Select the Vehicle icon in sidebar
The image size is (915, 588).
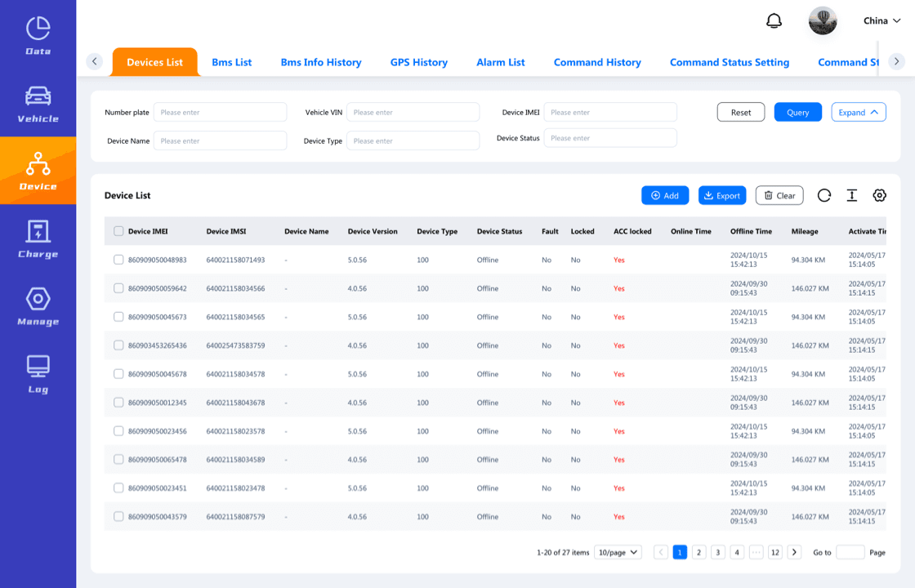38,100
